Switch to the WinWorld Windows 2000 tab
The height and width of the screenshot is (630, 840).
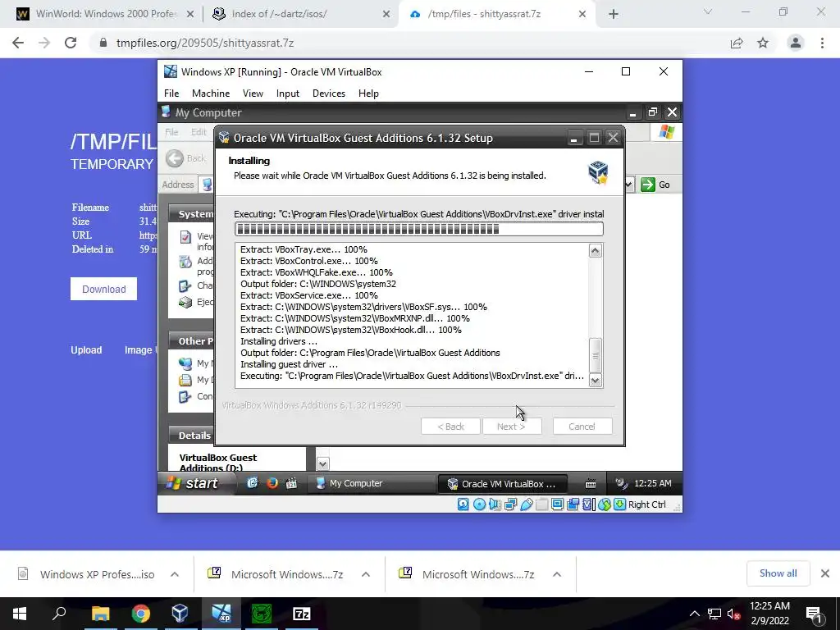[x=105, y=14]
